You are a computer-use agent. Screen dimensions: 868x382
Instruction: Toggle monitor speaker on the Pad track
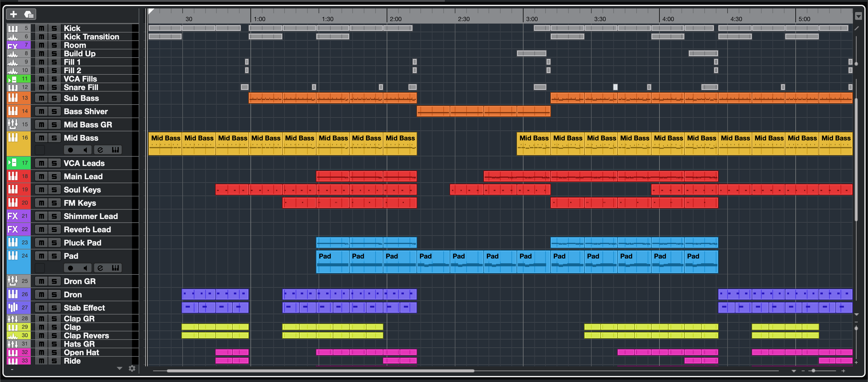(85, 268)
